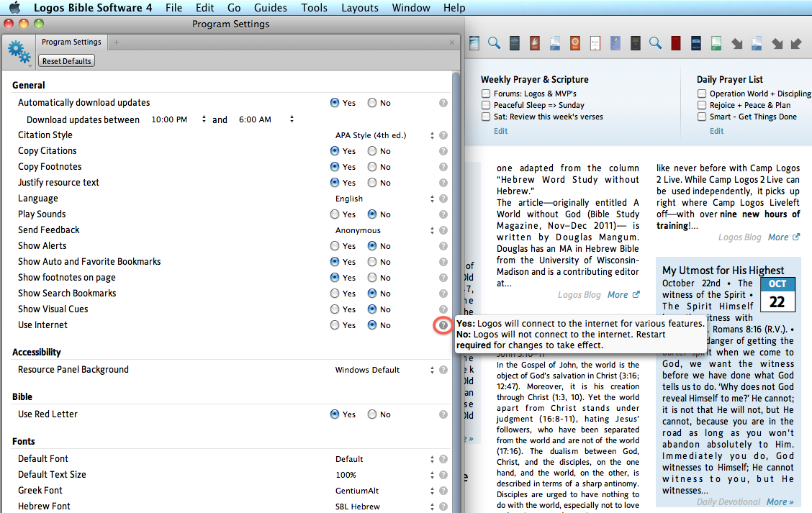Viewport: 812px width, 513px height.
Task: Open the Default Font dropdown
Action: (x=384, y=459)
